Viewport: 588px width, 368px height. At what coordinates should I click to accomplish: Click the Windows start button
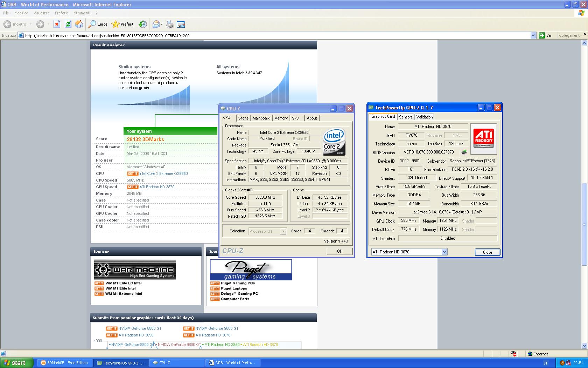pos(16,363)
